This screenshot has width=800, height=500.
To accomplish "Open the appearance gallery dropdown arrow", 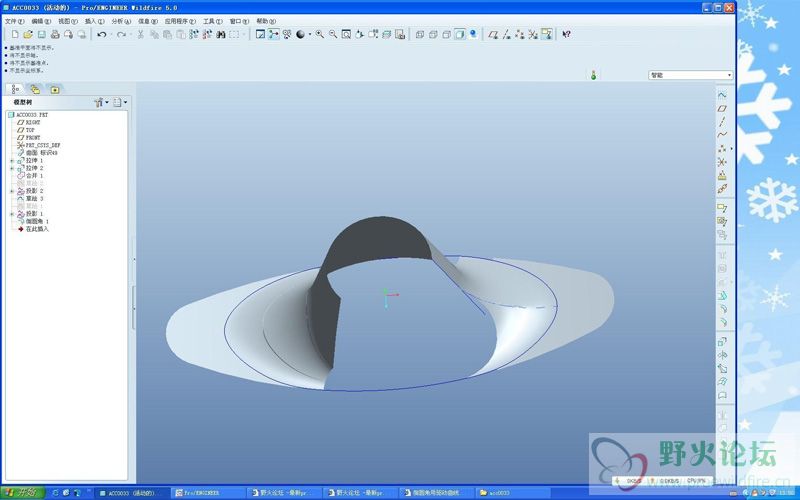I will click(310, 34).
